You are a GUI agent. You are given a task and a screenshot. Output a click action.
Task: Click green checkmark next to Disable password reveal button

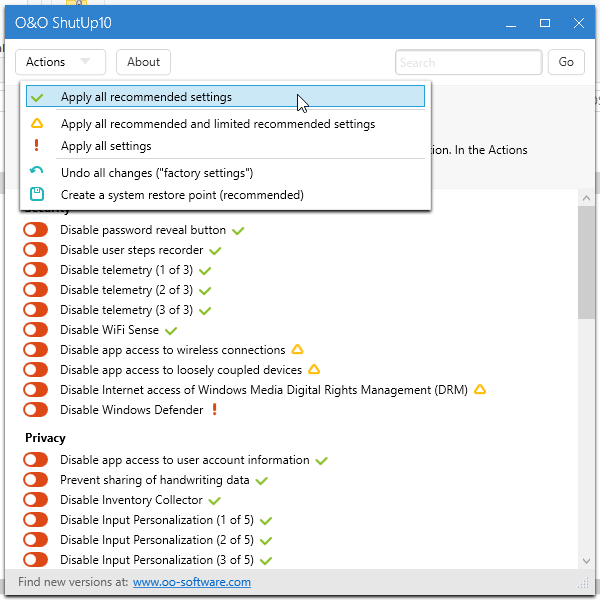coord(238,231)
